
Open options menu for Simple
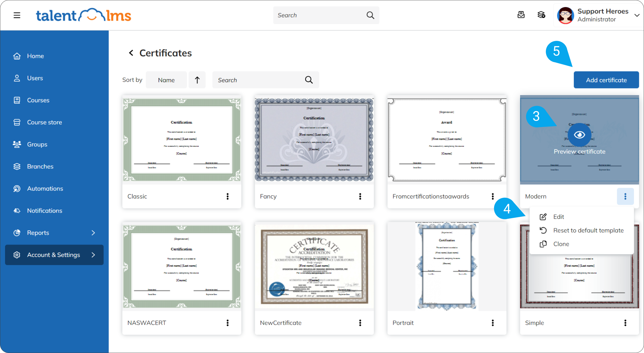click(x=625, y=323)
